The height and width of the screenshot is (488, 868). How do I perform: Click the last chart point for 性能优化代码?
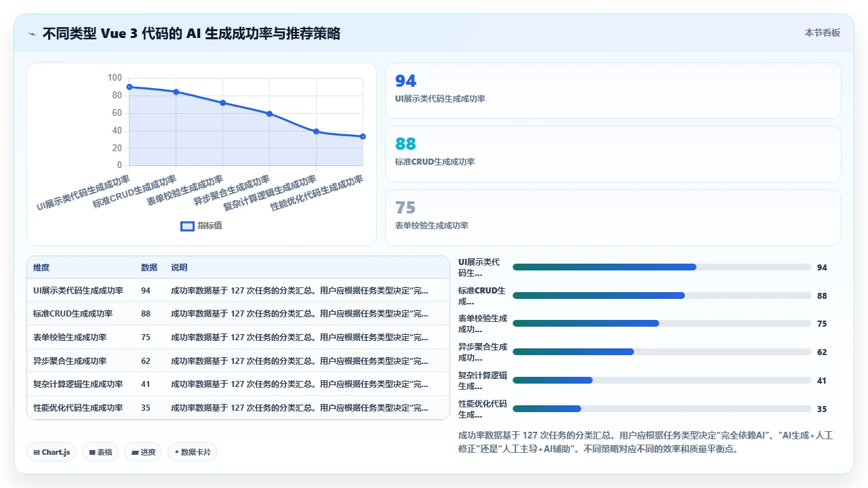(x=363, y=136)
